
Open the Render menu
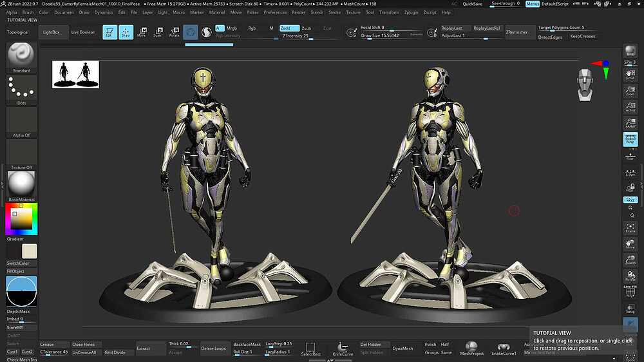[x=299, y=12]
